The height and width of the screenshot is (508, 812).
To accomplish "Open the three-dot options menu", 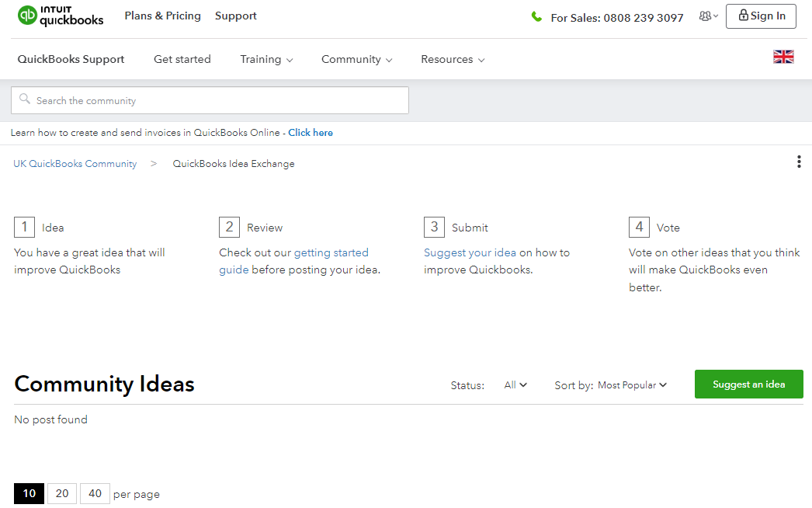I will [x=799, y=162].
